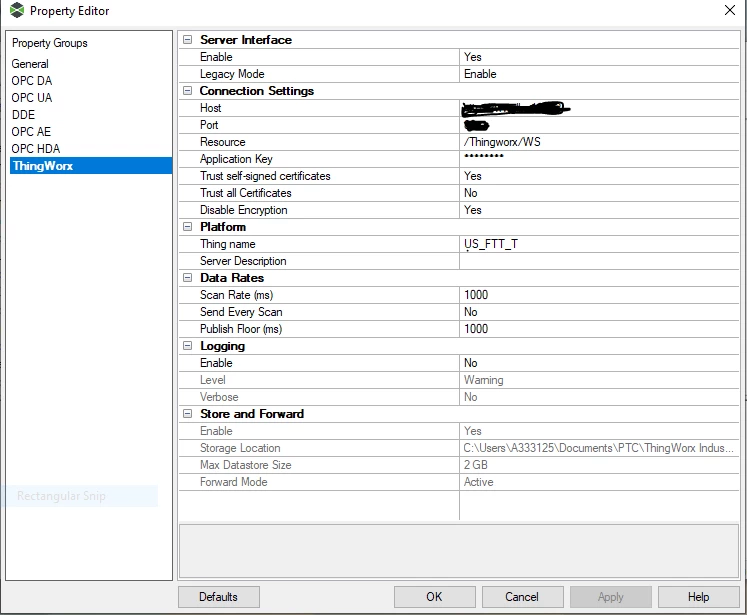Toggle Trust all Certificates value No

(599, 193)
